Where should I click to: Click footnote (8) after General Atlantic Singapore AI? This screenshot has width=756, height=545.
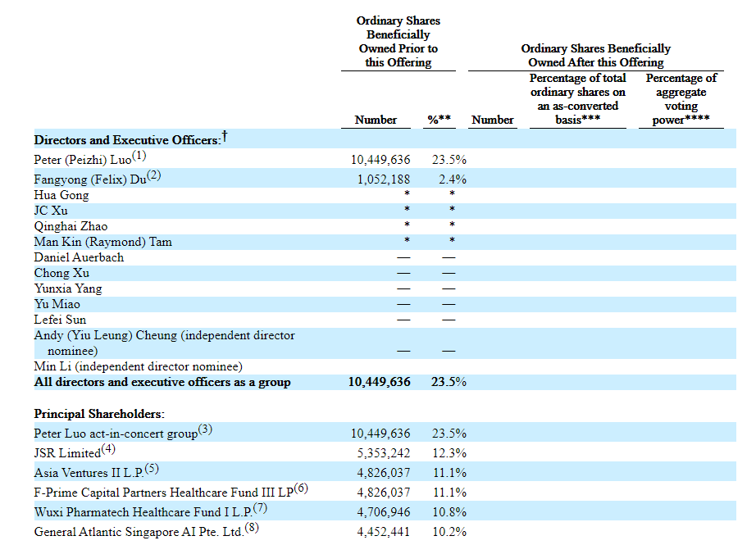(x=251, y=529)
